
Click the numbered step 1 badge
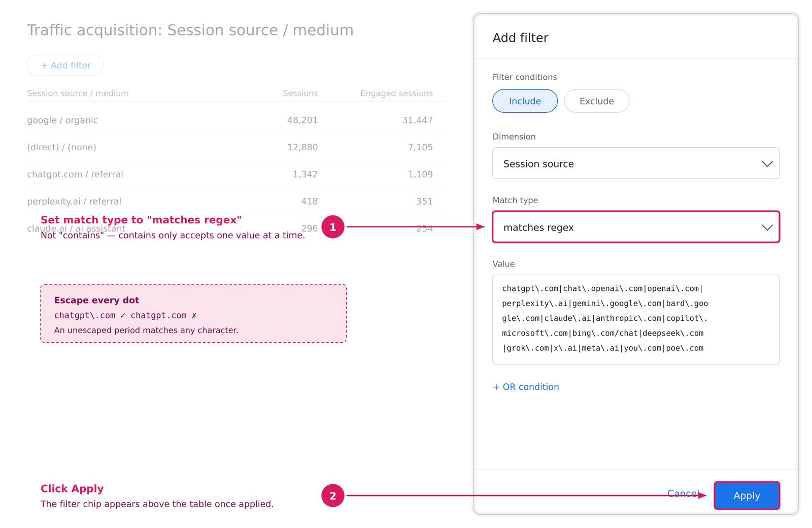point(333,227)
